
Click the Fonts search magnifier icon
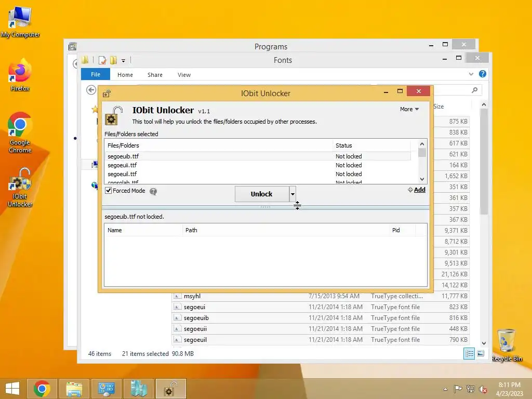474,90
